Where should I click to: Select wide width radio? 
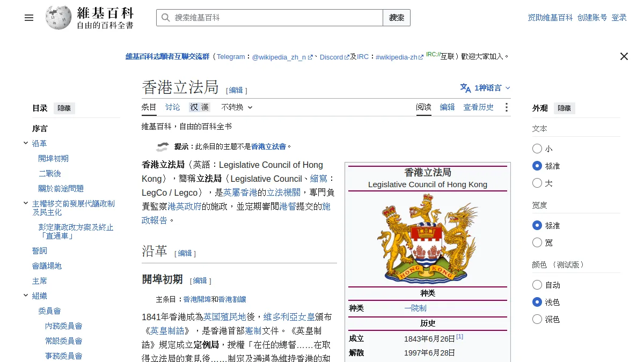[537, 242]
